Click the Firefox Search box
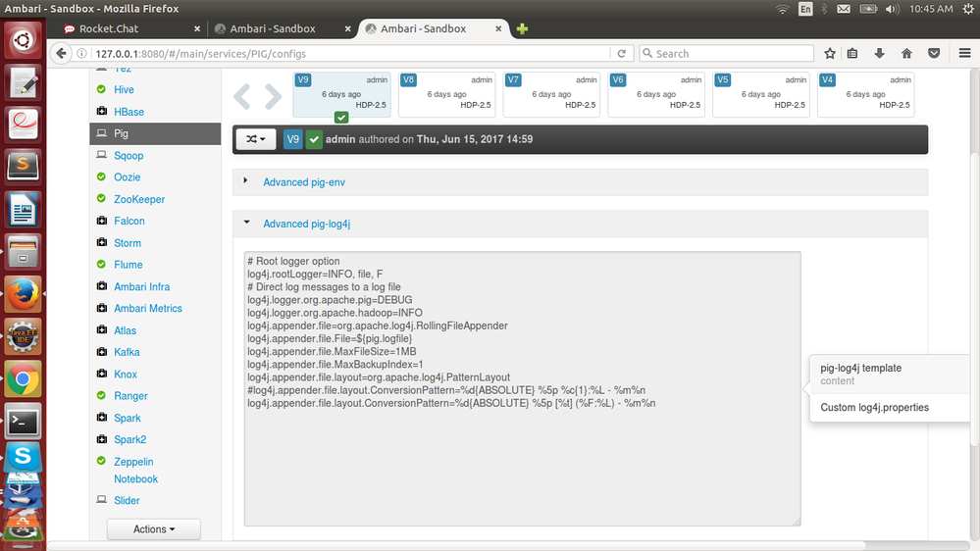 point(727,54)
